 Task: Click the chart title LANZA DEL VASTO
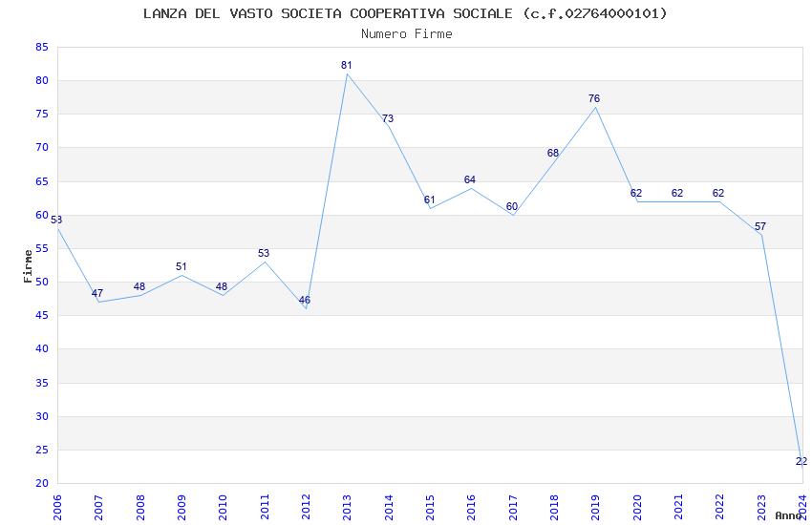pyautogui.click(x=405, y=13)
